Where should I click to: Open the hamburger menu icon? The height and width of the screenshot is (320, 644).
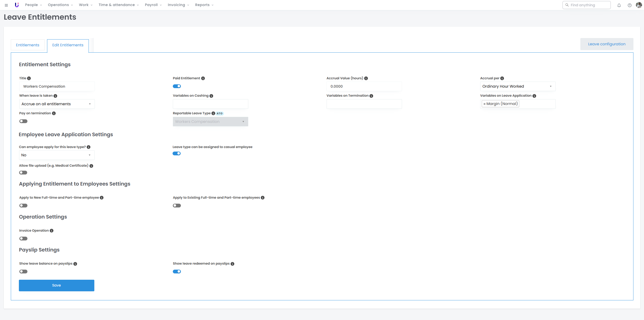6,5
